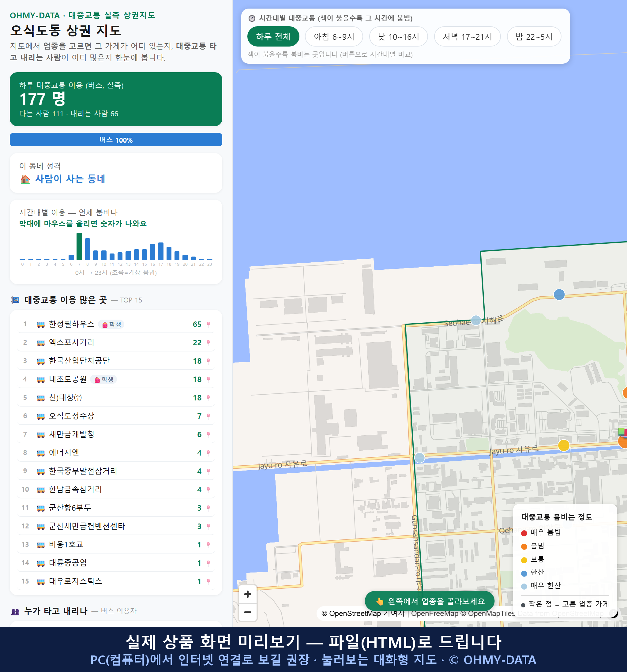Click the pin icon for 대우로지스틱스
This screenshot has width=627, height=672.
(208, 581)
